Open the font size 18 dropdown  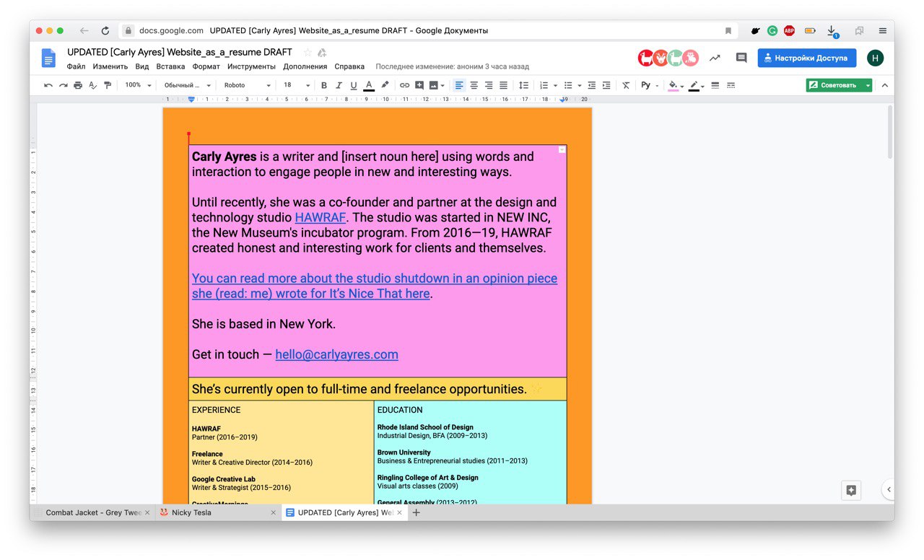(296, 85)
